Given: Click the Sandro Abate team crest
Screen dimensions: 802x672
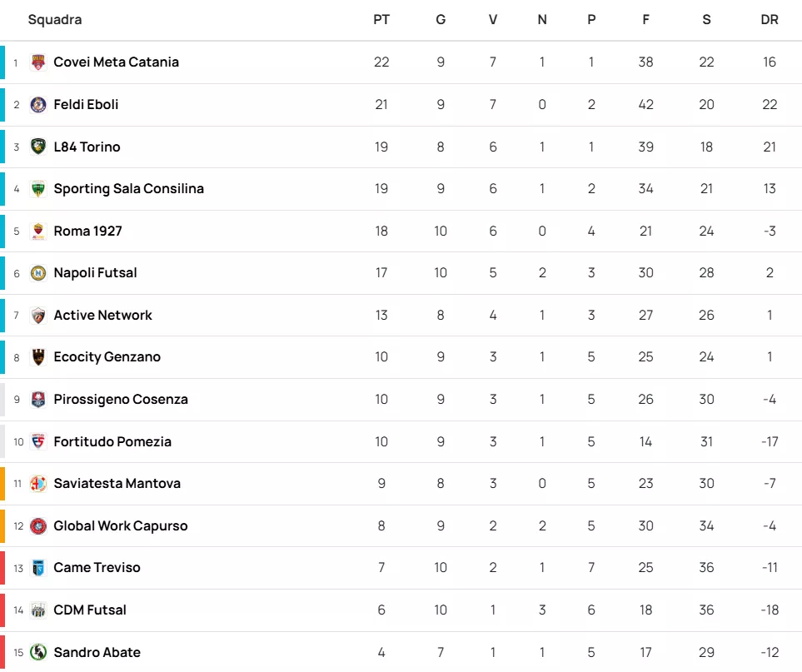Looking at the screenshot, I should click(x=38, y=652).
